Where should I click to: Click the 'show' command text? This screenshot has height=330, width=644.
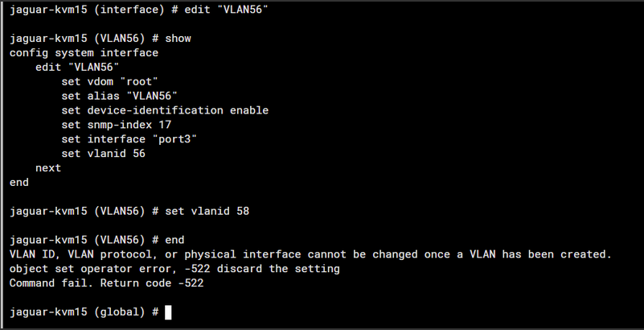[178, 39]
